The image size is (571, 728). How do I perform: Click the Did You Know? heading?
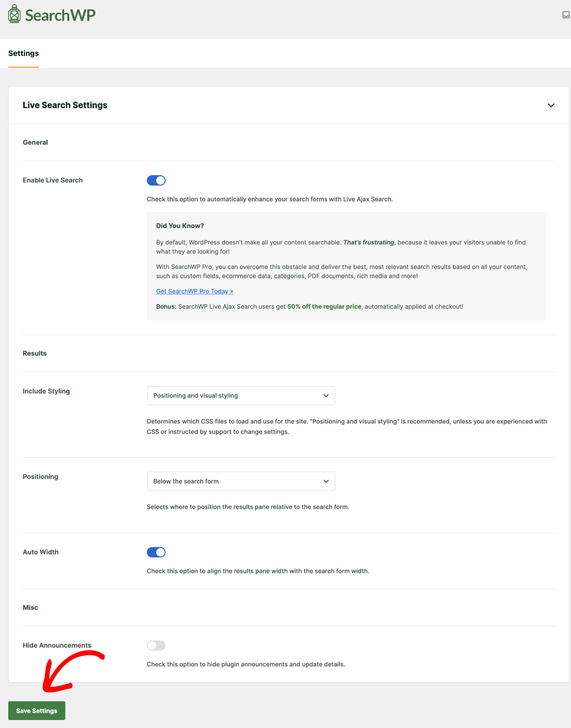tap(180, 226)
